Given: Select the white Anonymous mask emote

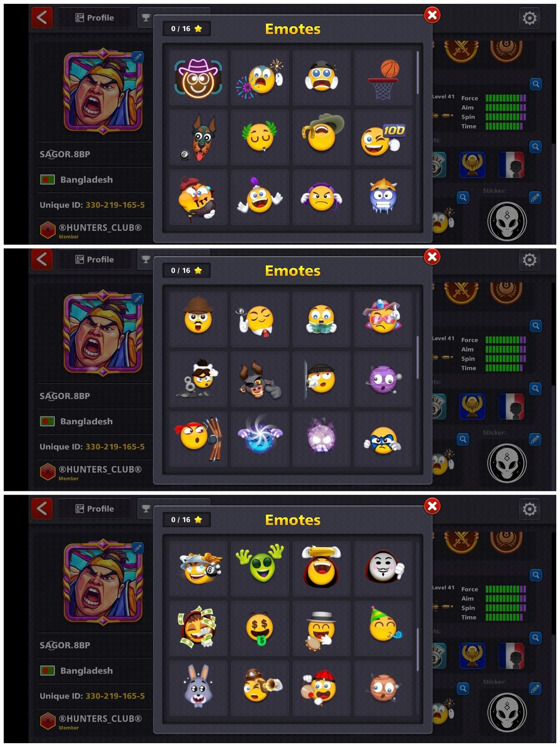Looking at the screenshot, I should point(383,569).
